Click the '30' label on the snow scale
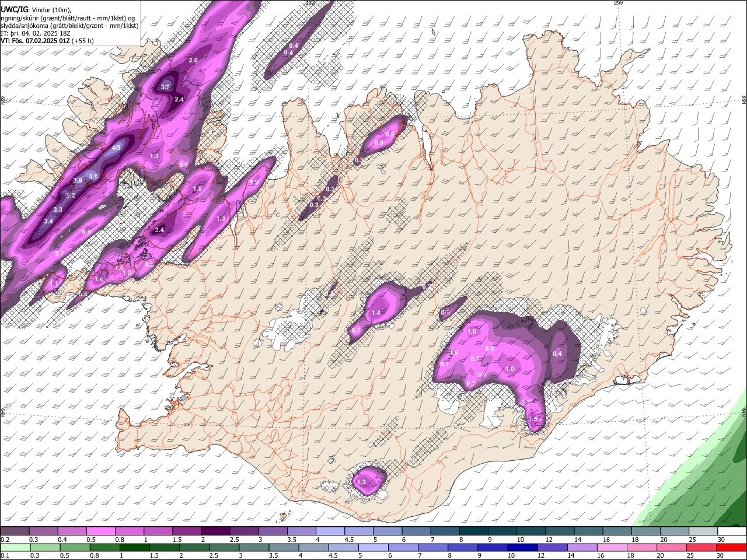The image size is (747, 560). (721, 540)
